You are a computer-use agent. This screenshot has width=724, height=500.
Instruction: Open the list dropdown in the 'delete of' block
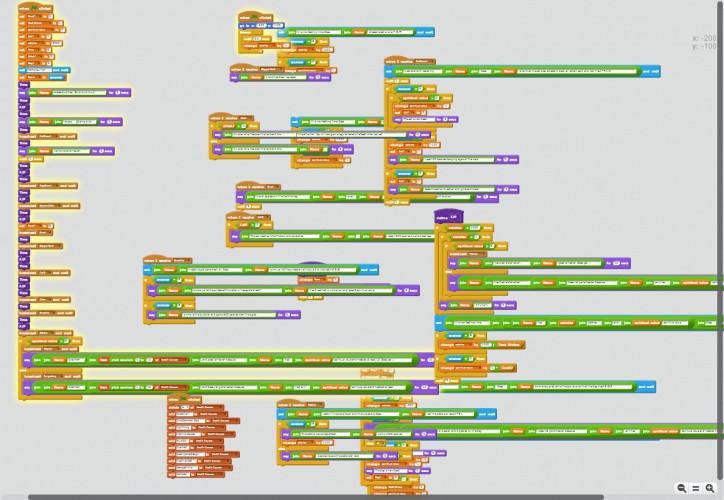pos(209,408)
